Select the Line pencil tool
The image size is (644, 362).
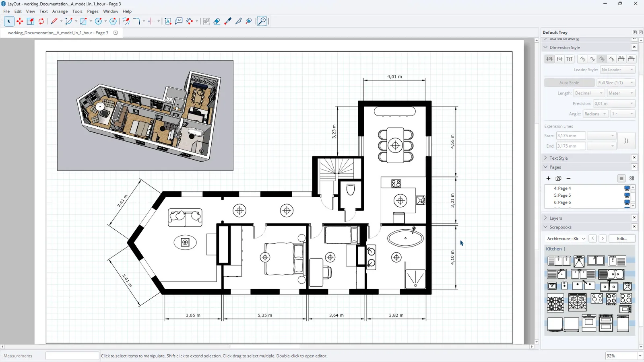tap(54, 21)
